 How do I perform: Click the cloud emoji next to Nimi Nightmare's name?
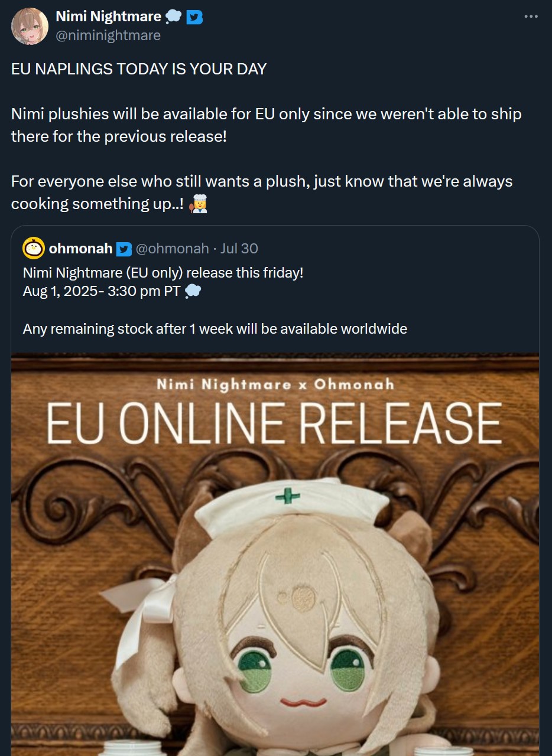click(174, 18)
